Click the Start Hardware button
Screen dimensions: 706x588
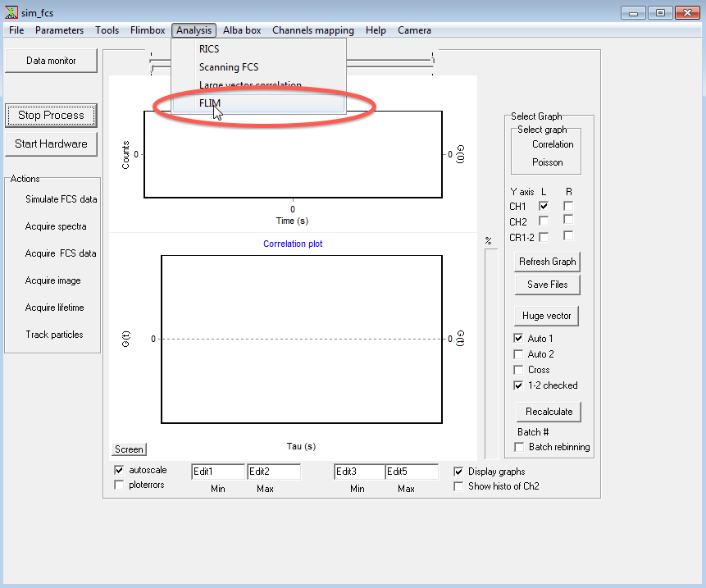[x=51, y=144]
